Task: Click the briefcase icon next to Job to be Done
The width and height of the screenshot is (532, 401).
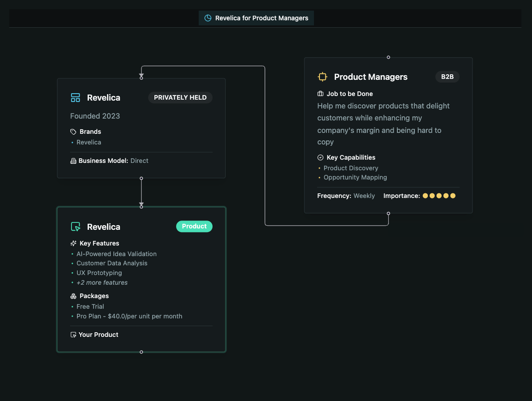Action: (320, 94)
